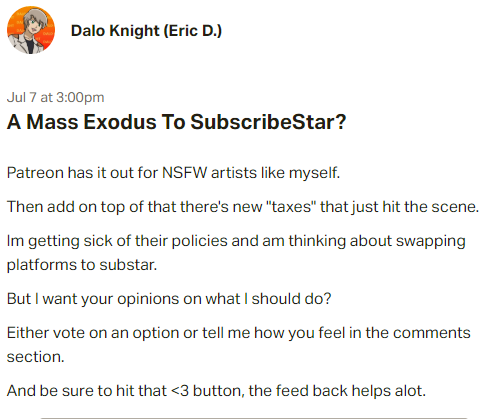
Task: Click the word NSFW in the post
Action: (x=184, y=173)
